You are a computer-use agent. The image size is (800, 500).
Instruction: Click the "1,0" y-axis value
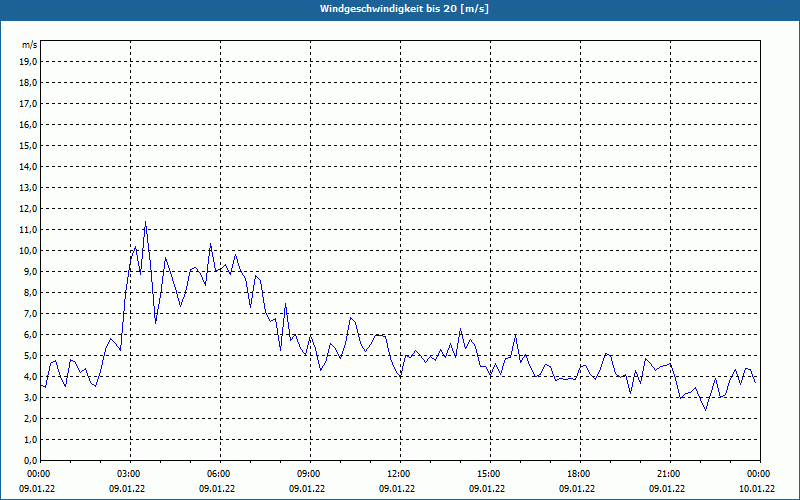(x=30, y=440)
